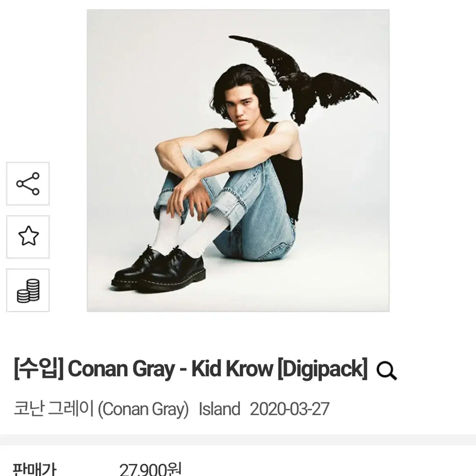Open the Kid Krow album cover image

coord(238,161)
